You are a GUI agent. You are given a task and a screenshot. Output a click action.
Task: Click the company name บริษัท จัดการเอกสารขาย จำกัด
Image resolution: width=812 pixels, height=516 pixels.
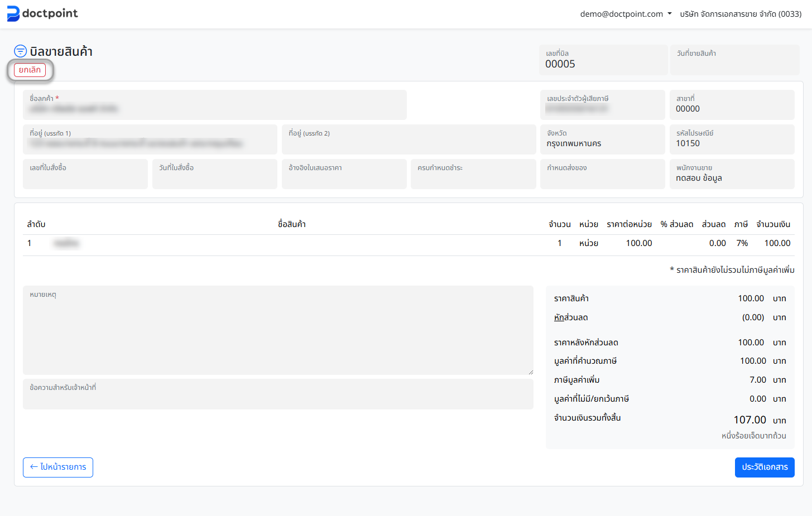tap(740, 14)
